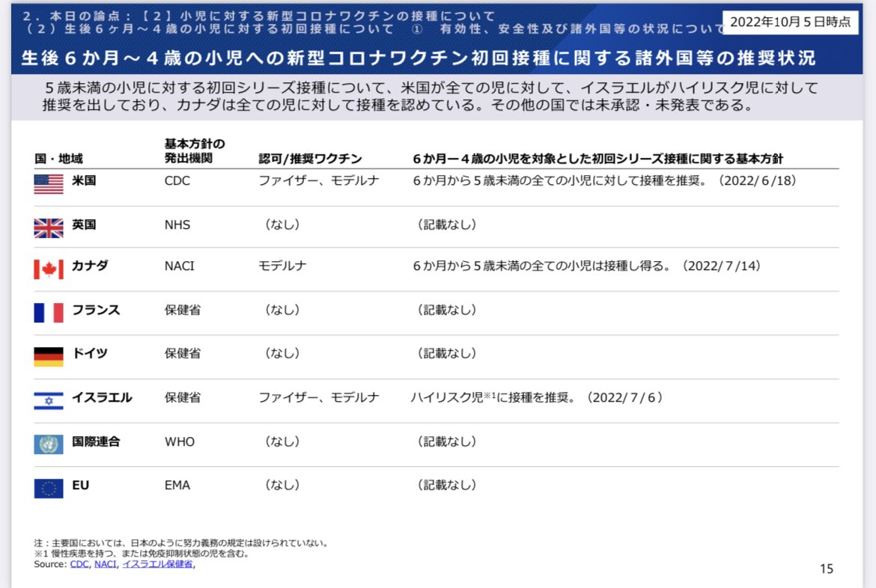
Task: Click the header line 2．本日の論点
Action: point(259,16)
